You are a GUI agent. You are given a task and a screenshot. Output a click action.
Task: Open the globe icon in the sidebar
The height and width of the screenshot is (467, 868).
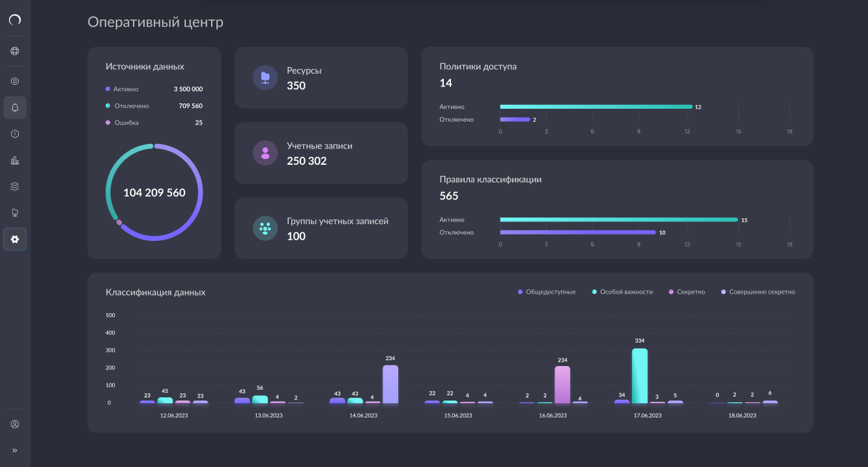(15, 51)
